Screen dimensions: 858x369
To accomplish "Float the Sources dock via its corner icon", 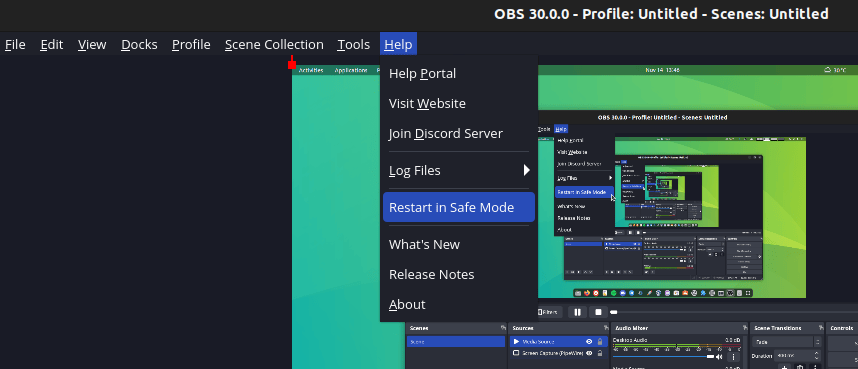I will (605, 328).
